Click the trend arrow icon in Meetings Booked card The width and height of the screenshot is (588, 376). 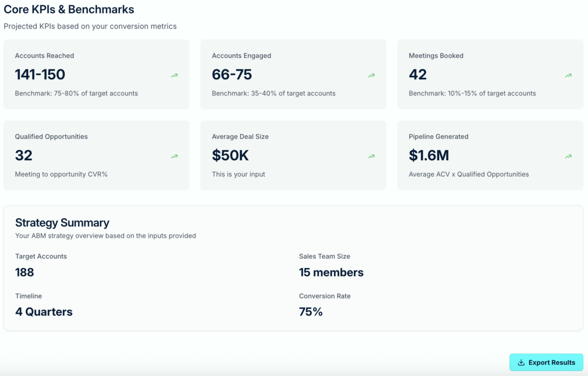[x=568, y=75]
